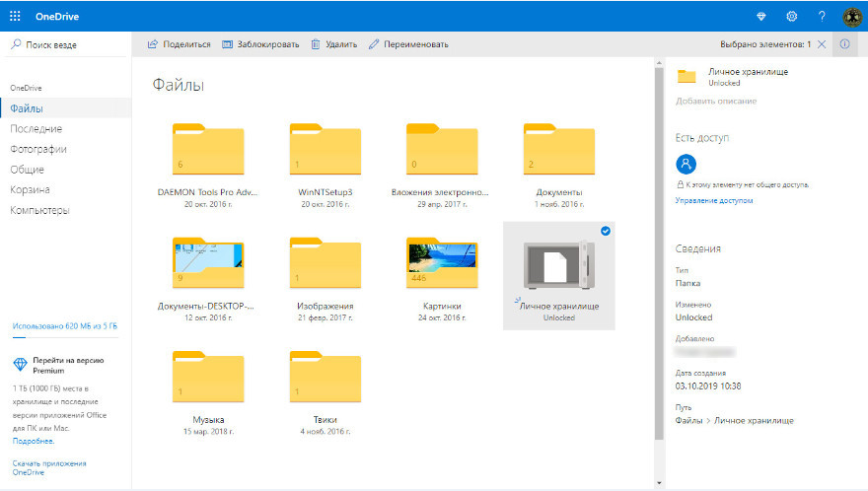Viewport: 868px width, 491px height.
Task: Click the Удалить trash icon
Action: coord(315,44)
